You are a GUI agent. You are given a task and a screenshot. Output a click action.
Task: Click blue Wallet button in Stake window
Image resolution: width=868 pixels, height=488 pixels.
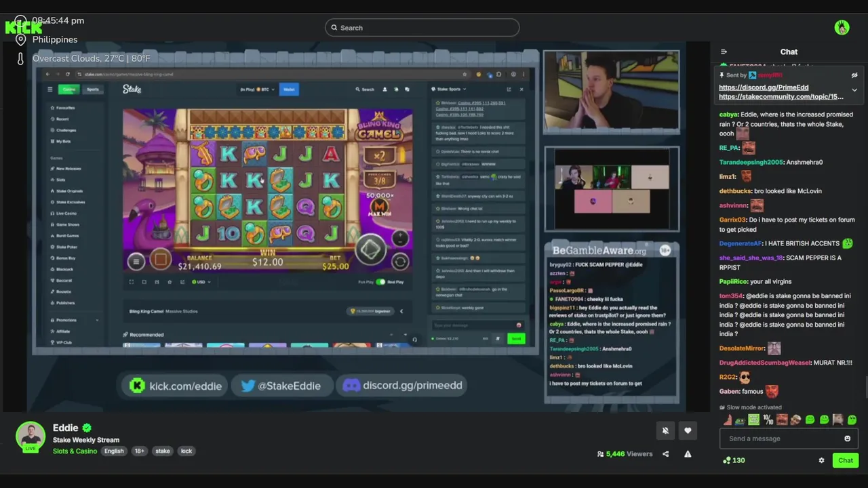pos(289,89)
